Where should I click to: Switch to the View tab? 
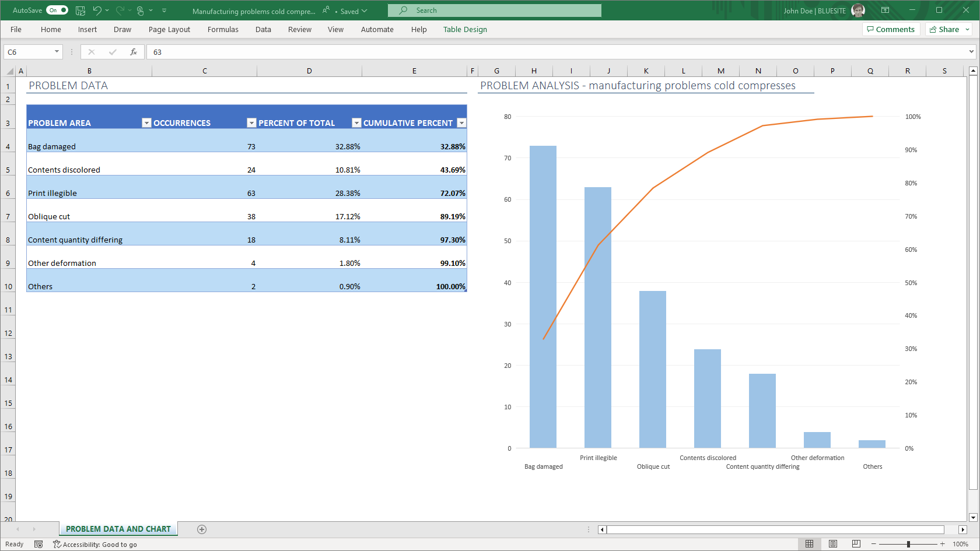pos(335,29)
